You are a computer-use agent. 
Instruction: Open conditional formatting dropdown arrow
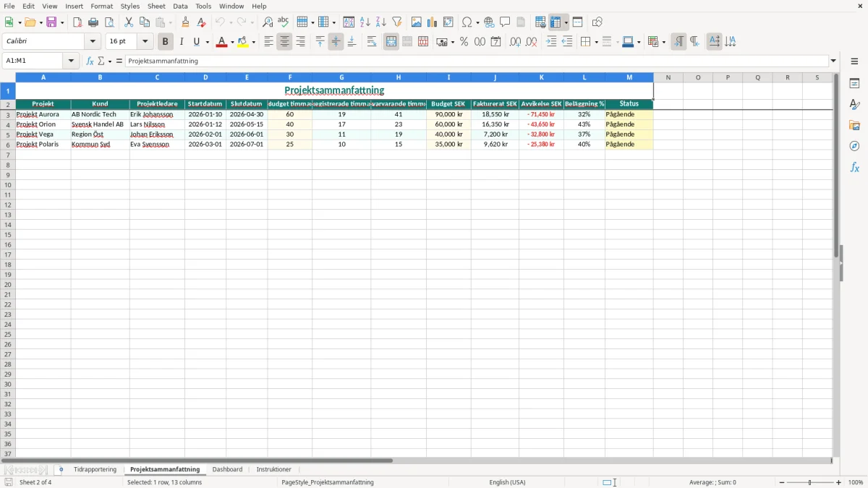[x=663, y=42]
